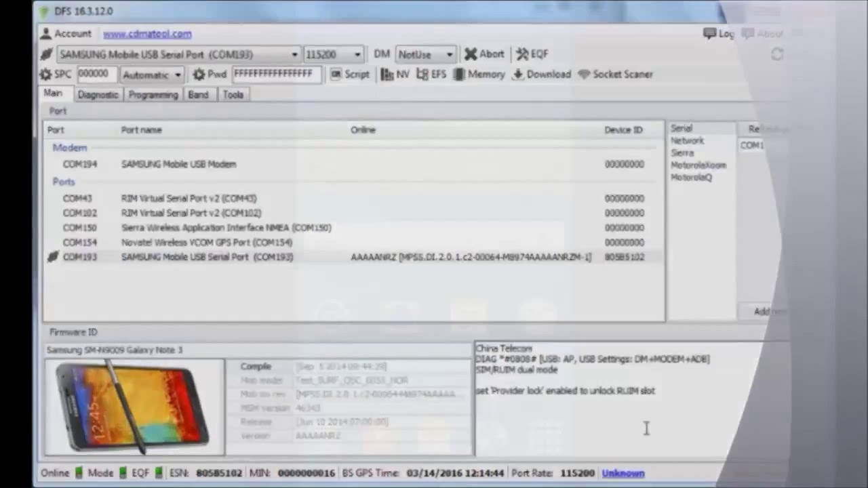Click the Account user icon

click(45, 33)
